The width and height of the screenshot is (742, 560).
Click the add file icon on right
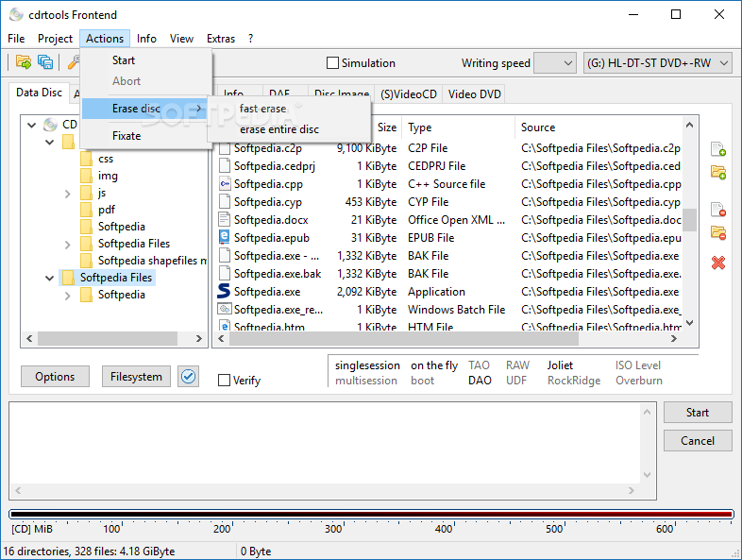[718, 149]
